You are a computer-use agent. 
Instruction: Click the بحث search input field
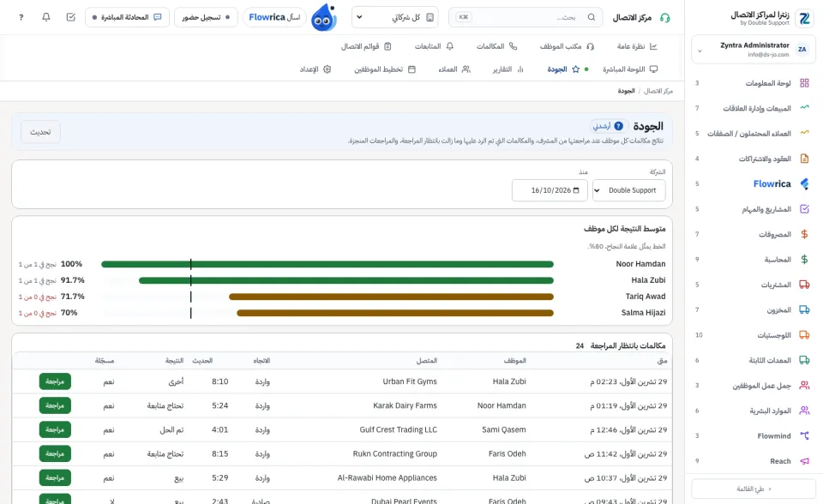click(x=525, y=17)
